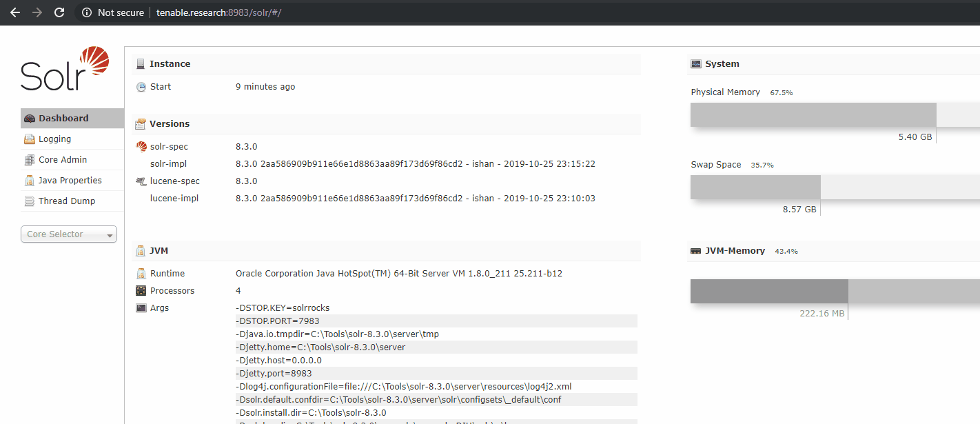980x424 pixels.
Task: Click the Not secure info icon
Action: (x=87, y=12)
